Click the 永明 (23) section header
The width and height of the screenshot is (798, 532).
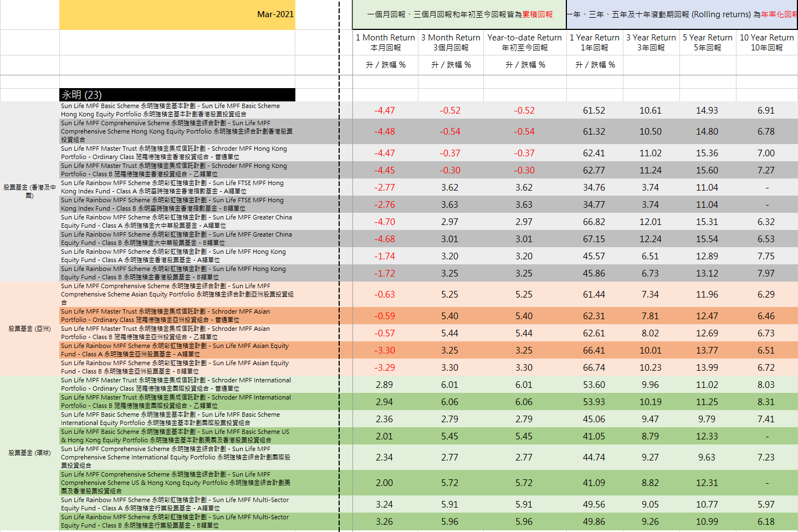point(177,95)
